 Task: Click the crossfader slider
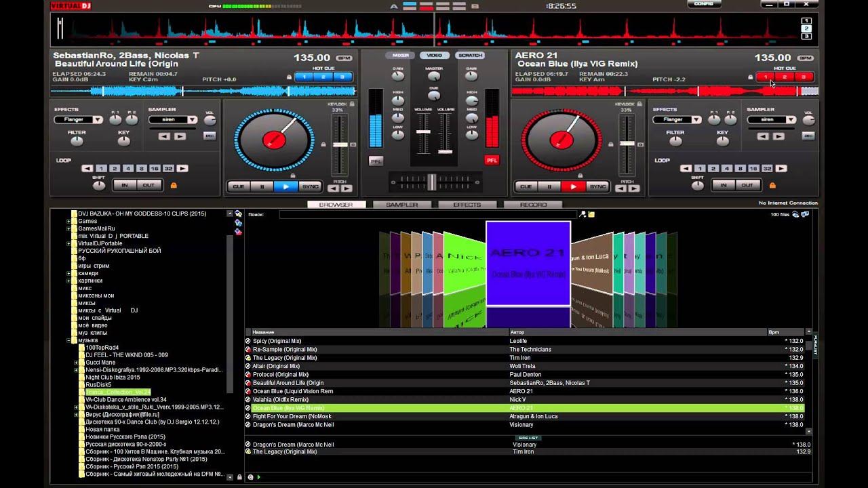coord(432,182)
